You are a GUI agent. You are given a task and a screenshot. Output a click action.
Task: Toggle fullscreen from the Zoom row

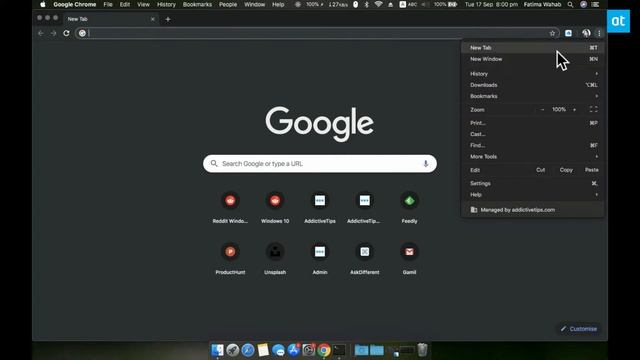tap(593, 109)
